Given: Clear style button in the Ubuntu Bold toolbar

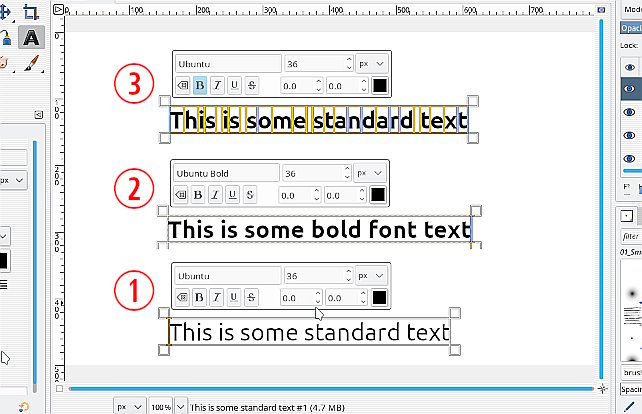Looking at the screenshot, I should pos(181,195).
